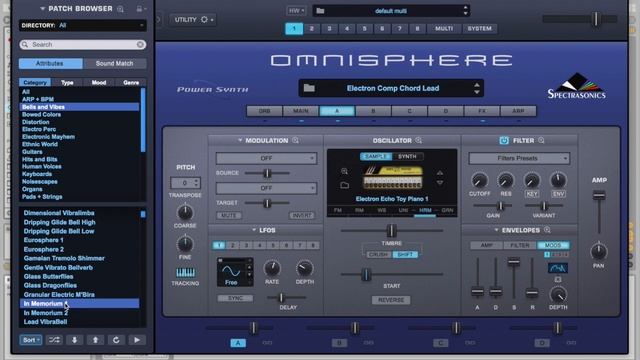Viewport: 640px width, 360px height.
Task: Click the Patch Browser lock icon
Action: 139,9
